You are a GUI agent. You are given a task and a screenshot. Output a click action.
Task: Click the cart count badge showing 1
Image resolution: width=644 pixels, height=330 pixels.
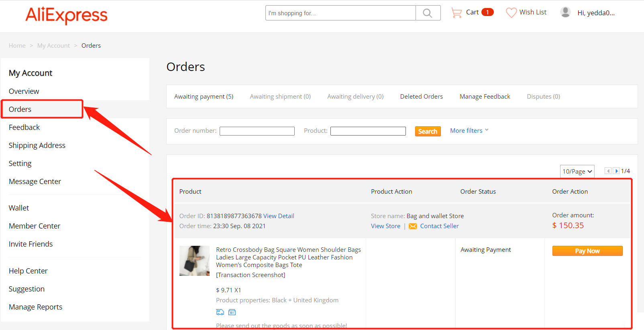pos(487,12)
